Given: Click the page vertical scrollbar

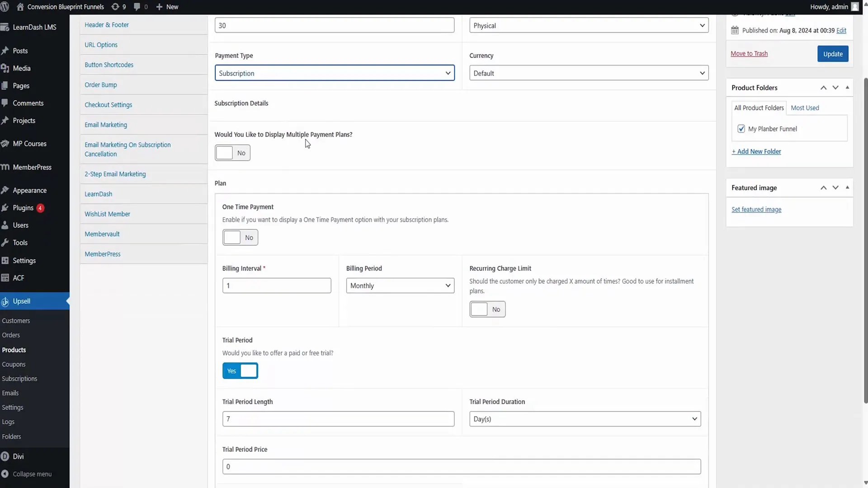Looking at the screenshot, I should [865, 239].
